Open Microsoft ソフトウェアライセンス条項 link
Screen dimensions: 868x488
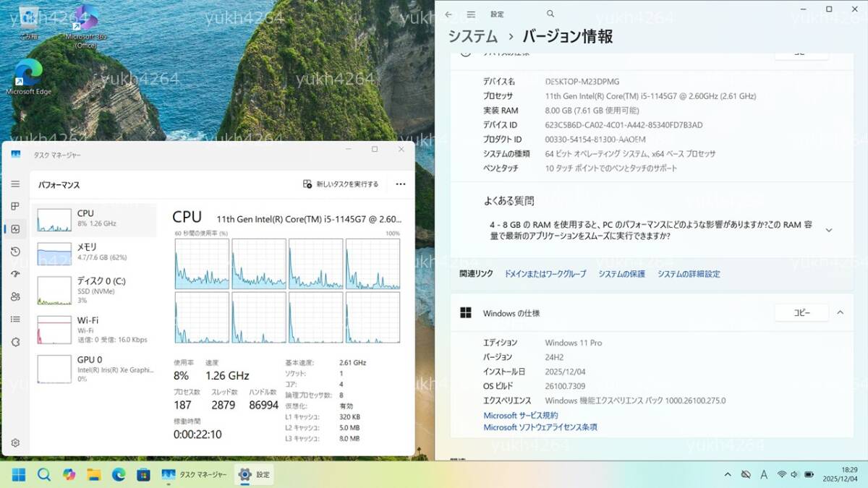pos(540,427)
